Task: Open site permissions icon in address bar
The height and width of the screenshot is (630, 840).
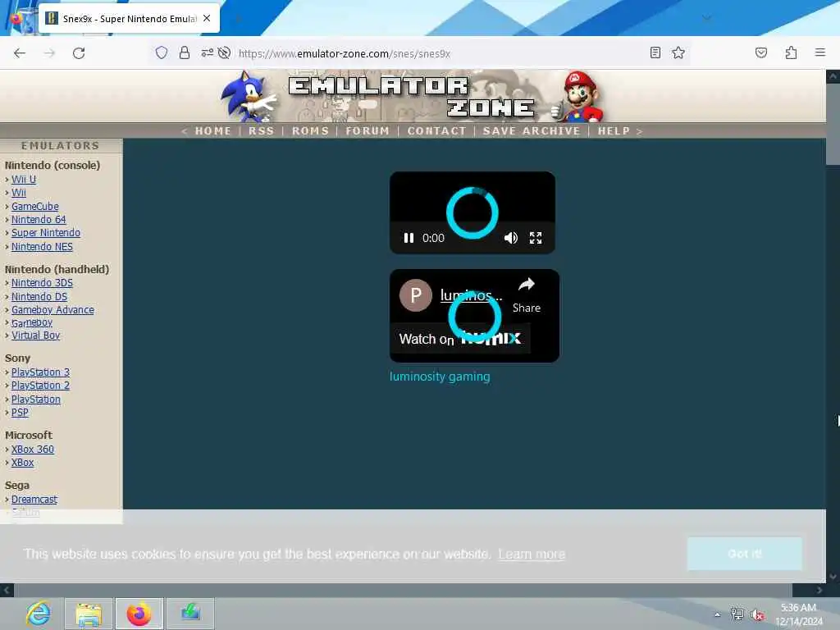Action: (207, 52)
